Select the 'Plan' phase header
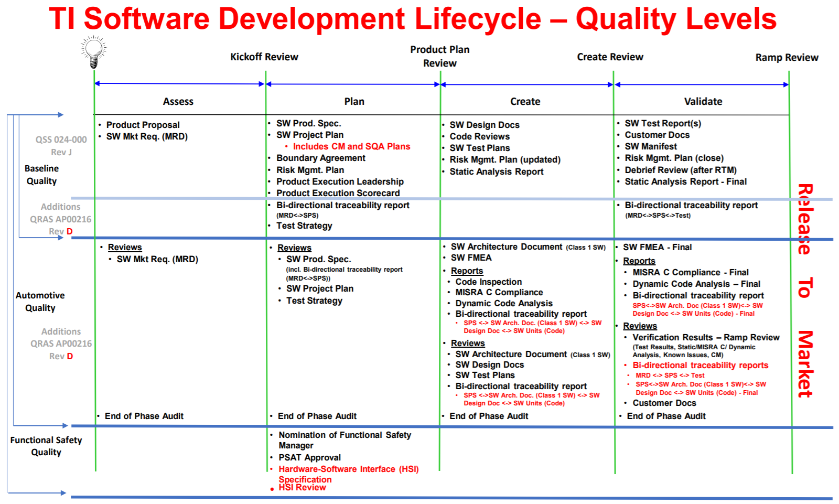This screenshot has width=839, height=504. [354, 102]
